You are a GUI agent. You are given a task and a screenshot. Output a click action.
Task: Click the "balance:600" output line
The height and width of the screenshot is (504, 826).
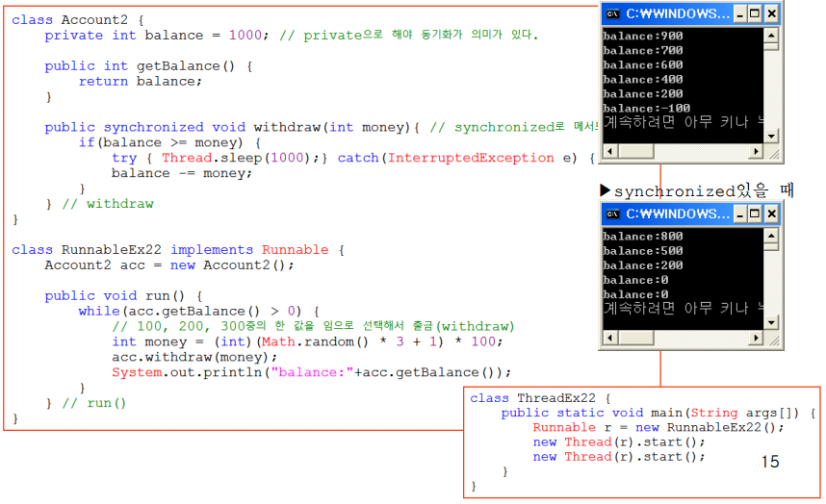pyautogui.click(x=643, y=64)
